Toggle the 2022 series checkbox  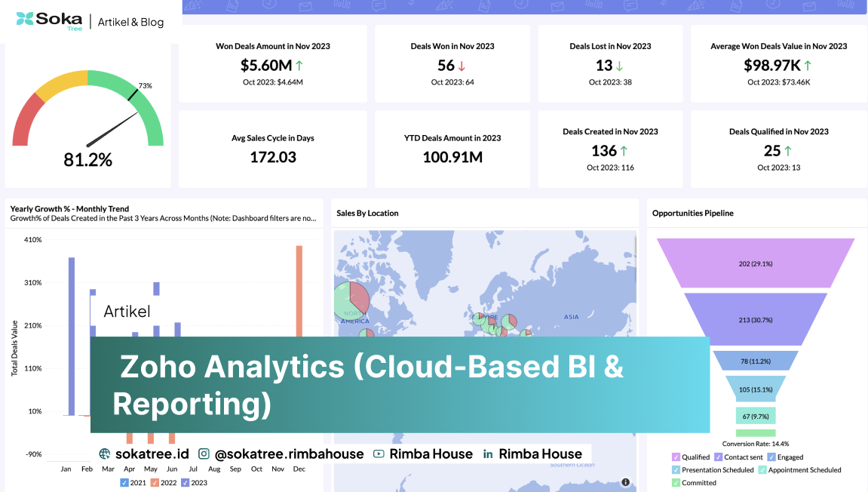point(155,483)
